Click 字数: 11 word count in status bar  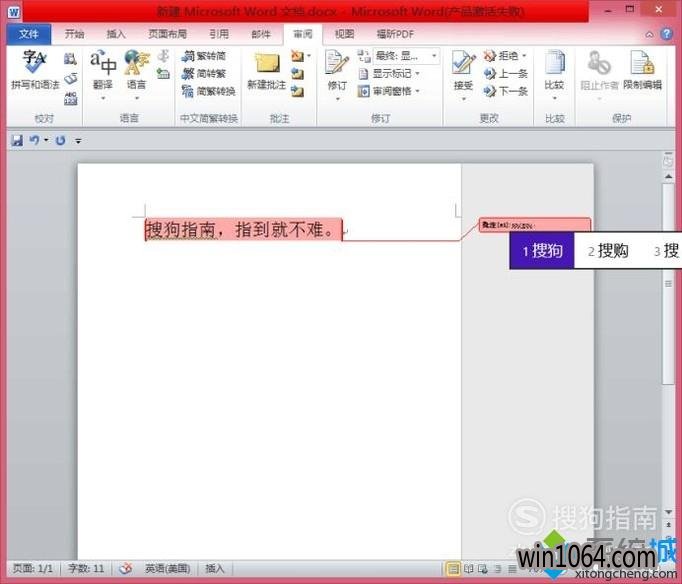click(x=86, y=568)
